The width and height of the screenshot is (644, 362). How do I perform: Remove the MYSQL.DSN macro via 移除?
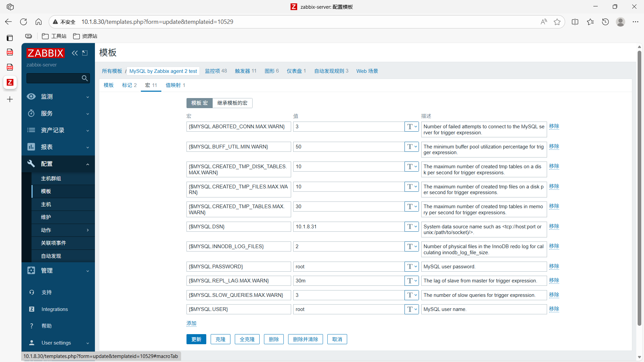tap(554, 226)
